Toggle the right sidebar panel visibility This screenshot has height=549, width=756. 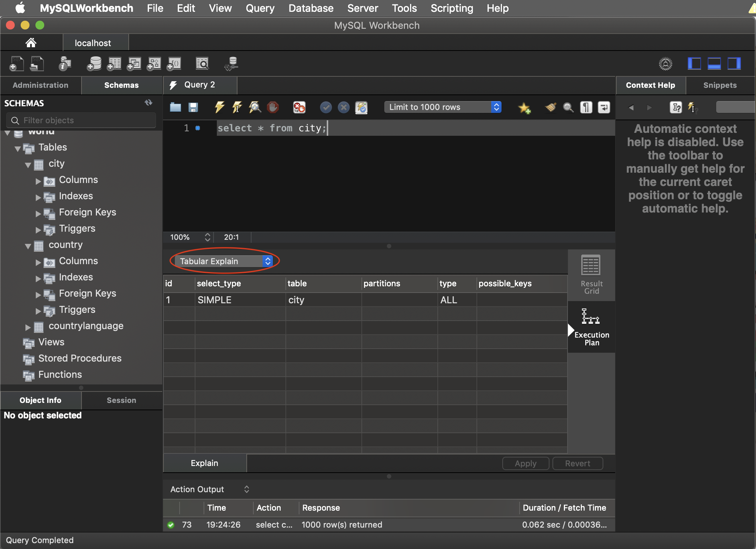(x=734, y=63)
